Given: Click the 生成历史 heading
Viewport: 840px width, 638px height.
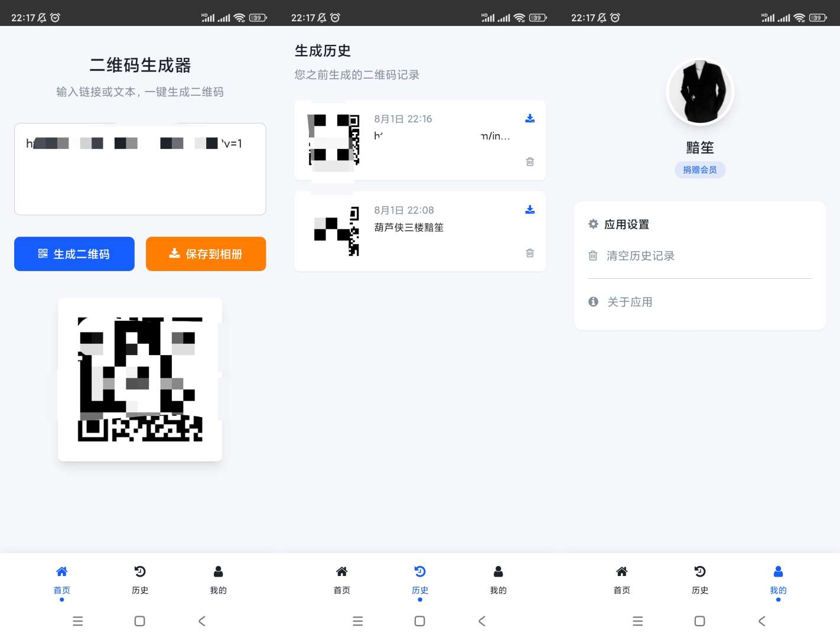Looking at the screenshot, I should coord(323,51).
